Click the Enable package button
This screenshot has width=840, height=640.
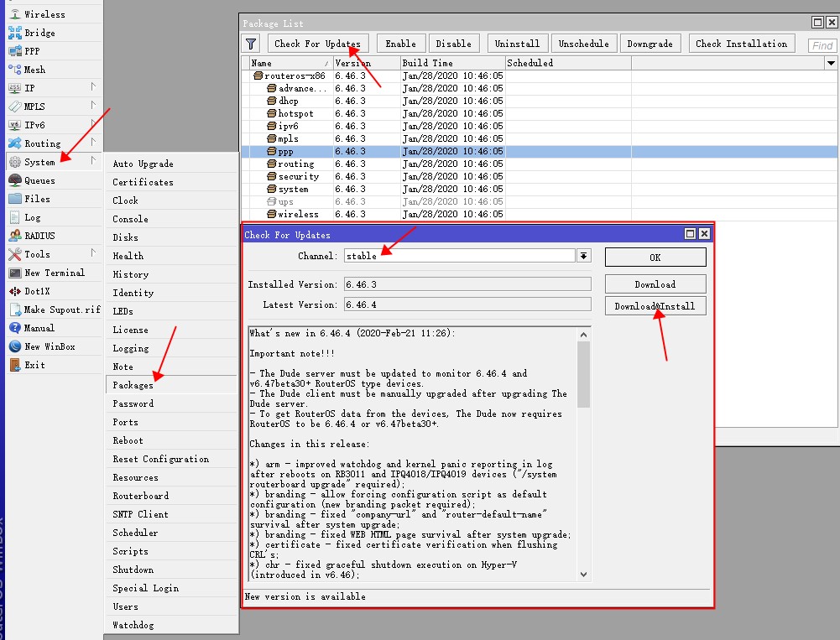click(x=401, y=44)
